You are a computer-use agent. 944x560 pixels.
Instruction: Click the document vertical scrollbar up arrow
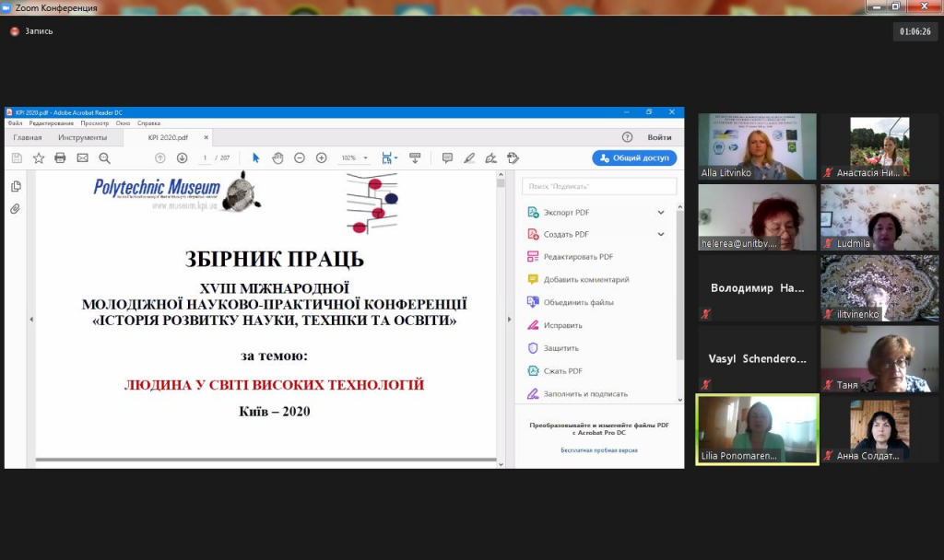click(x=501, y=174)
